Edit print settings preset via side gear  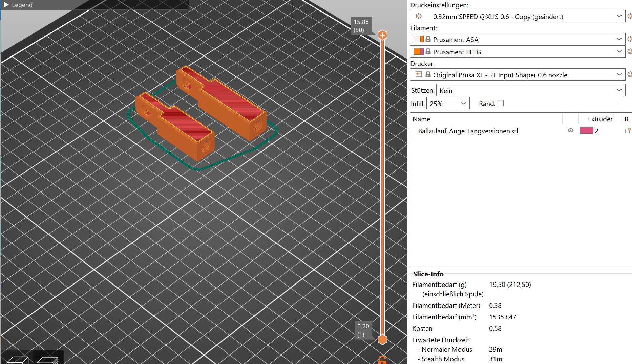[x=629, y=16]
